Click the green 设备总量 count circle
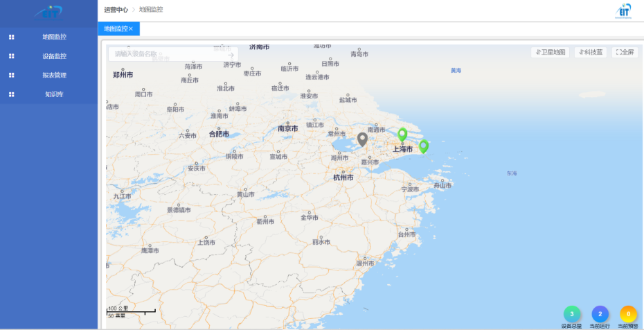Image resolution: width=644 pixels, height=330 pixels. (x=572, y=314)
